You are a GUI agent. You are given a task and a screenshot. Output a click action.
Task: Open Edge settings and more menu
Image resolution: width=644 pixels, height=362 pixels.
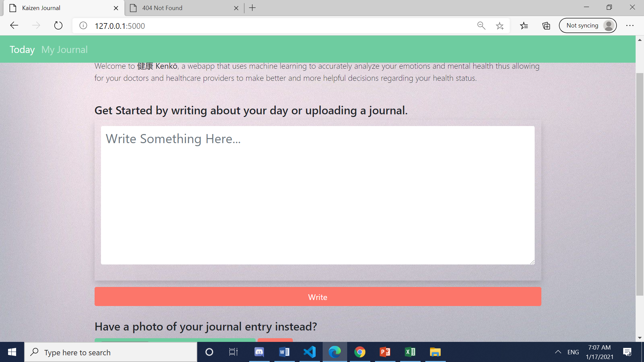tap(630, 25)
